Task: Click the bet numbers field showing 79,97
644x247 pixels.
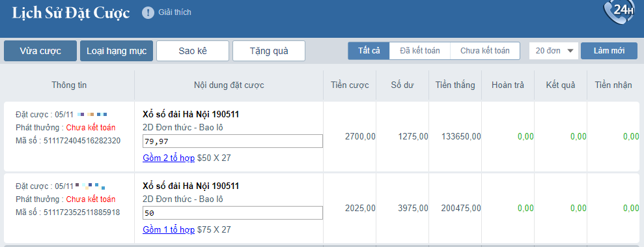Action: 232,141
